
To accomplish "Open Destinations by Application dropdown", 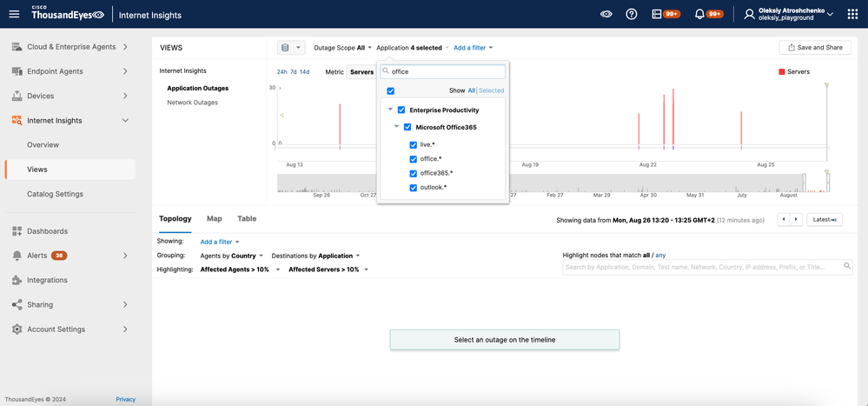I will click(x=315, y=256).
